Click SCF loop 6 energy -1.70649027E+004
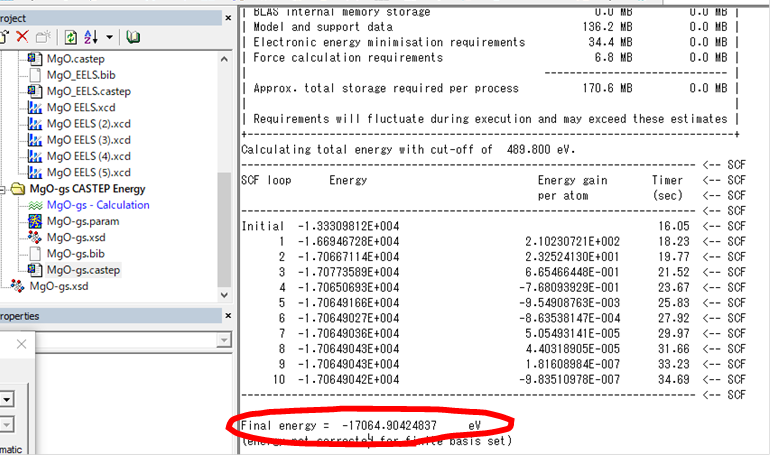 (x=349, y=318)
